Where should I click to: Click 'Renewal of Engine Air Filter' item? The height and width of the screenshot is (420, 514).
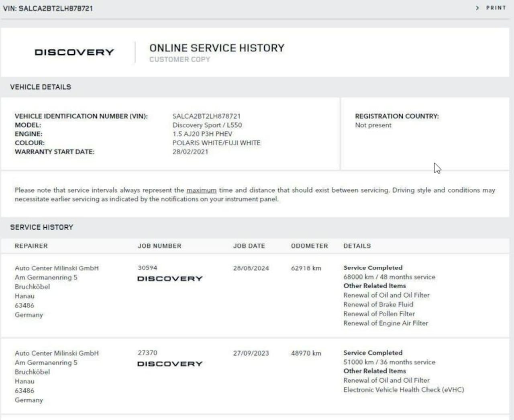point(385,323)
